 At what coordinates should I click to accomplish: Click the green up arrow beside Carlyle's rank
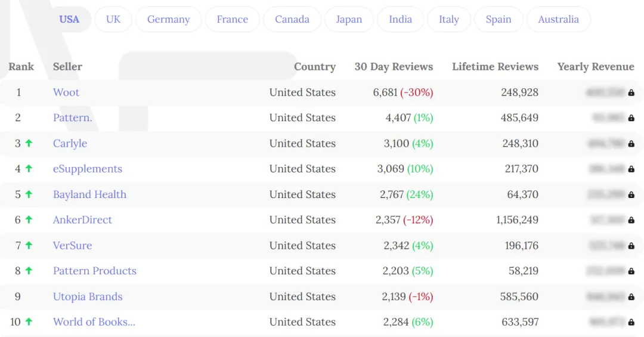(x=29, y=143)
